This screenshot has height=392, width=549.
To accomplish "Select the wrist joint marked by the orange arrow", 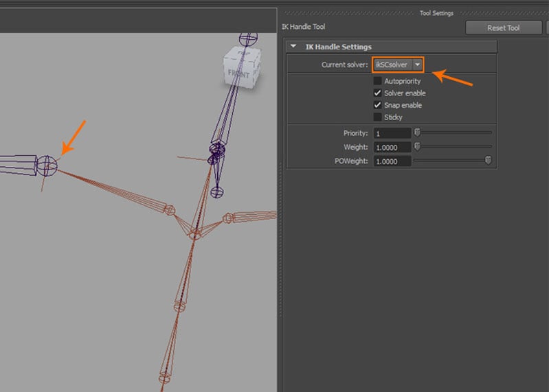I will [x=46, y=165].
